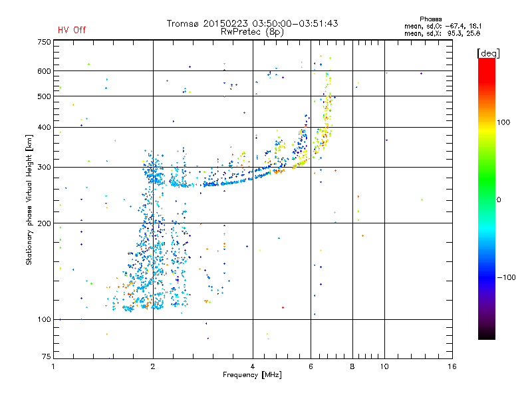Click the colorbar '100' tick label

tap(503, 122)
